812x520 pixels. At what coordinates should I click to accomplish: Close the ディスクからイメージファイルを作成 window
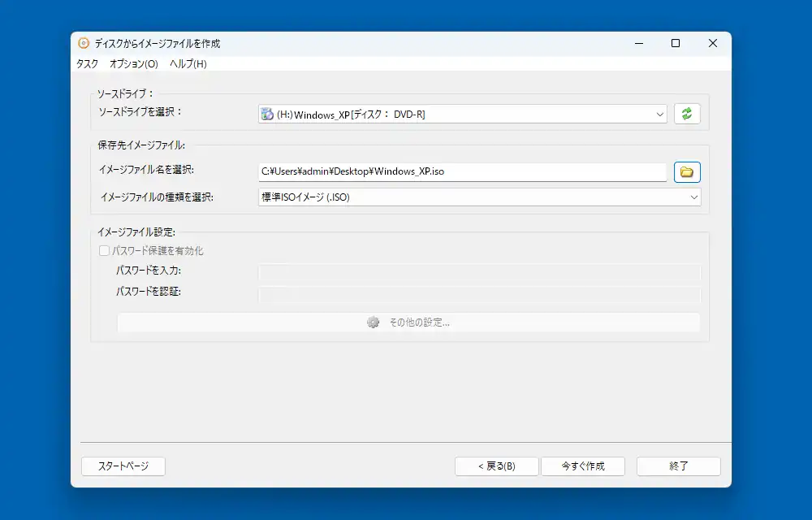712,44
